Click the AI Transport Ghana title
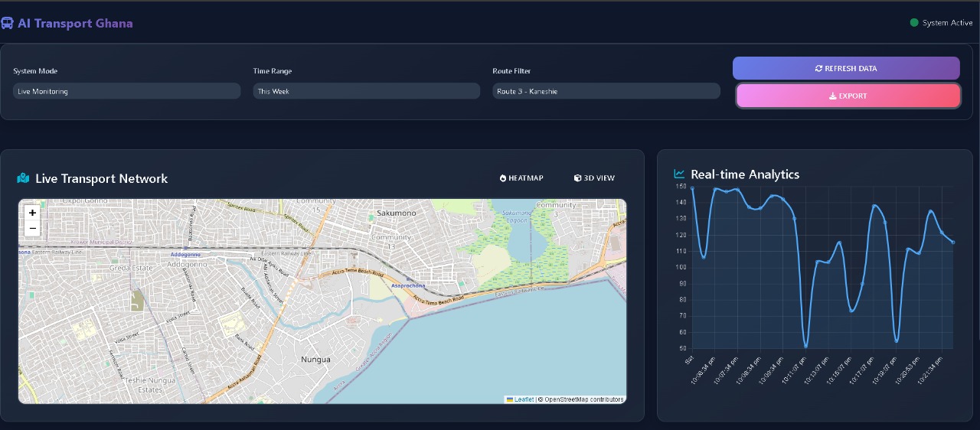This screenshot has height=430, width=980. (75, 23)
